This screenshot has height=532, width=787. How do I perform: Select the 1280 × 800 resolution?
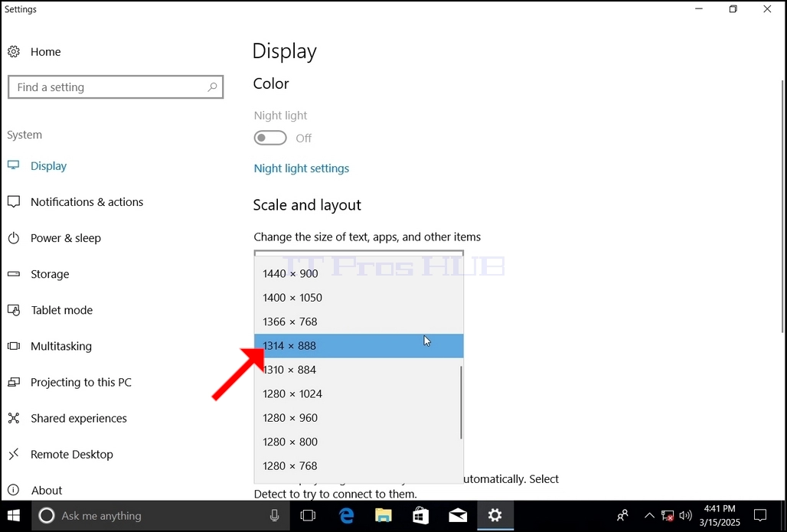tap(359, 442)
